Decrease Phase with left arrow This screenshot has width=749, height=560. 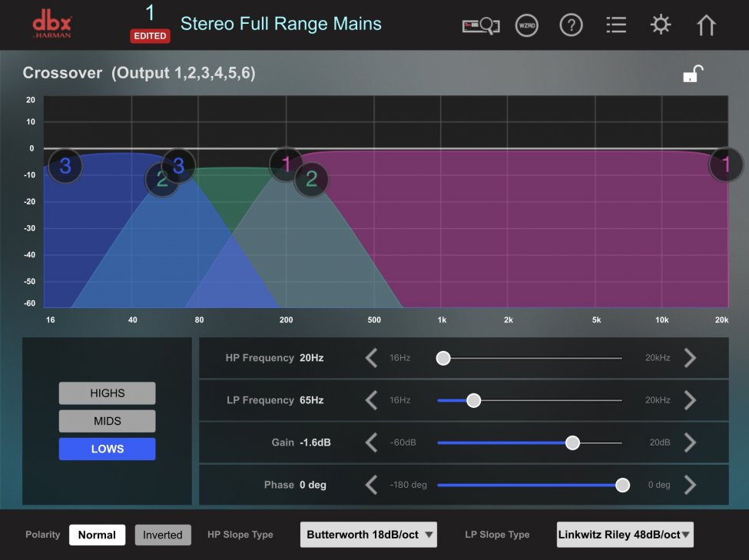tap(371, 485)
